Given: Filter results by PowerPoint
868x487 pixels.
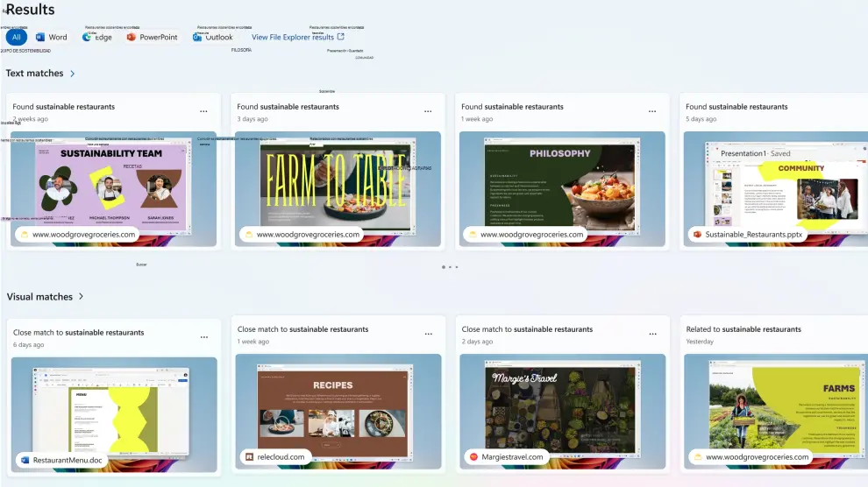Looking at the screenshot, I should coord(152,37).
